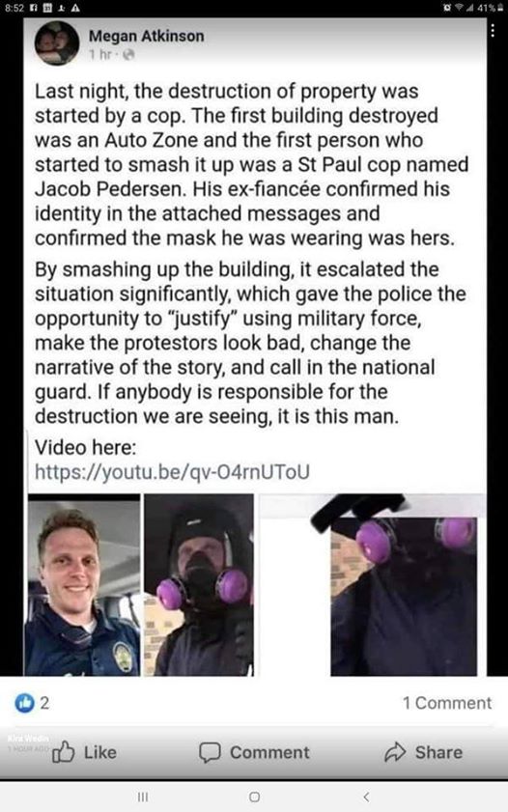This screenshot has width=508, height=812.
Task: Tap the Comment speech bubble icon
Action: tap(210, 752)
